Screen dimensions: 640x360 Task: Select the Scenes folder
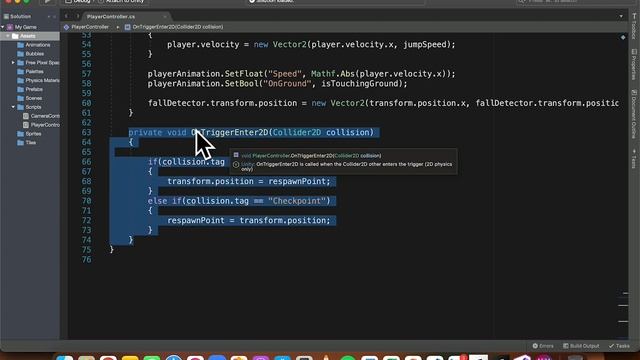coord(29,98)
